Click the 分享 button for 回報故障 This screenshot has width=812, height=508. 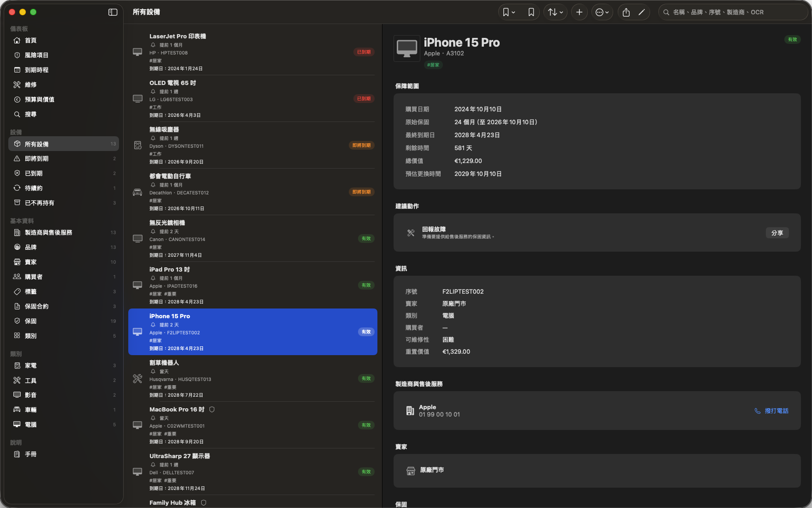[777, 233]
